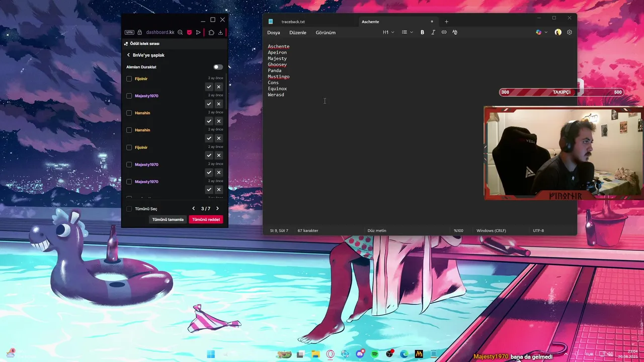Open Notepad settings gear
Screen dimensions: 644x362
click(570, 32)
